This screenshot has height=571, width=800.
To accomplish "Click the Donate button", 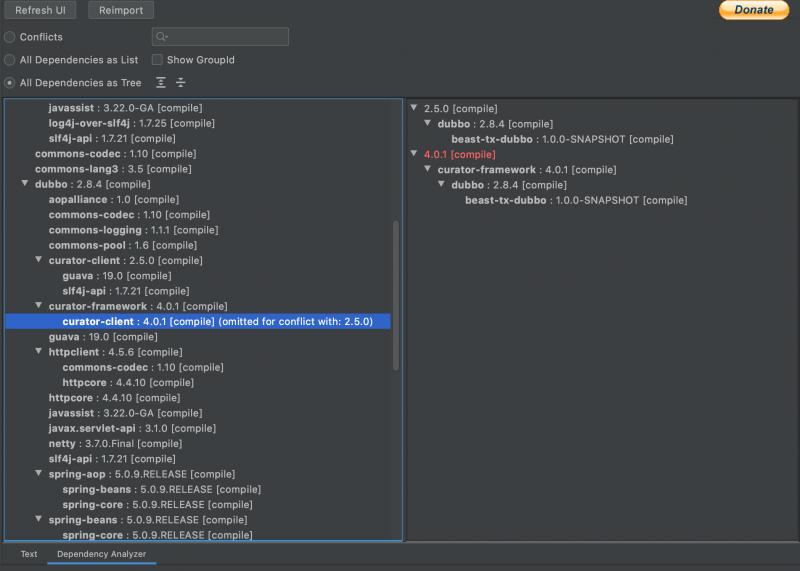I will (x=754, y=10).
